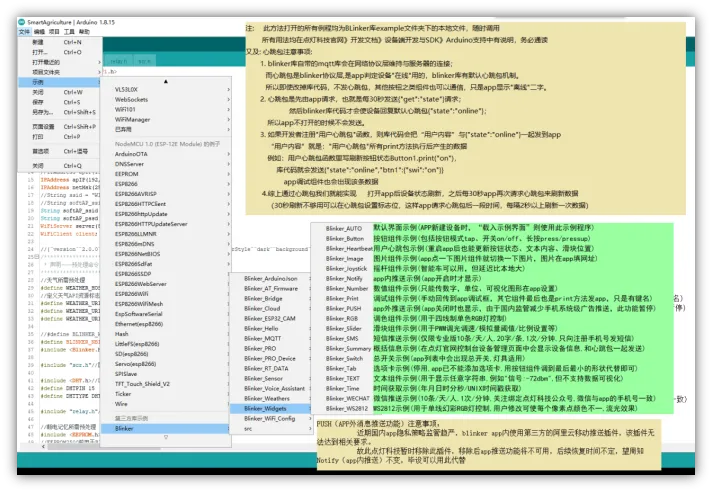712x492 pixels.
Task: Open the Blinker_Joystick widget example
Action: [x=346, y=268]
